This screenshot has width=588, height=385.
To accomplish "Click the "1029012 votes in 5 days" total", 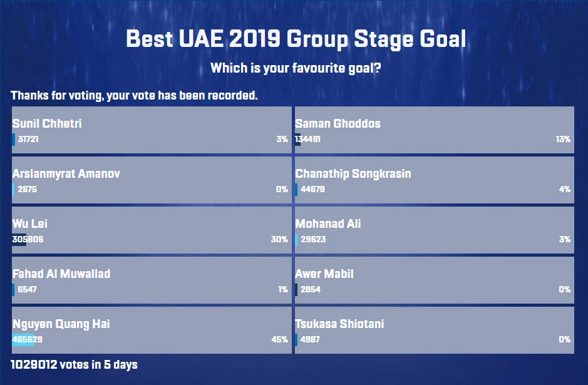I will tap(74, 364).
